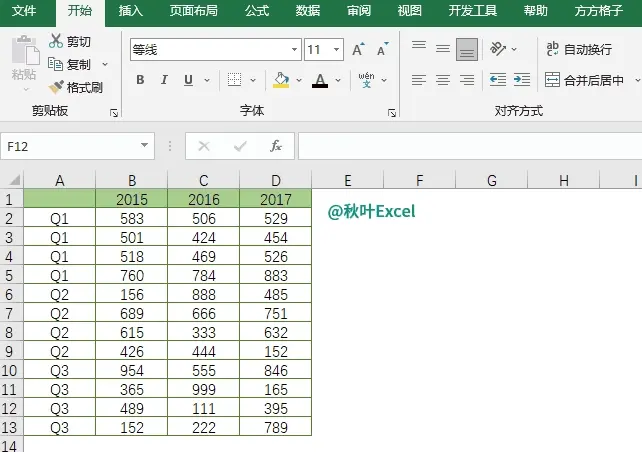Screen dimensions: 642x452
Task: Open the underline style dropdown arrow
Action: pos(207,80)
